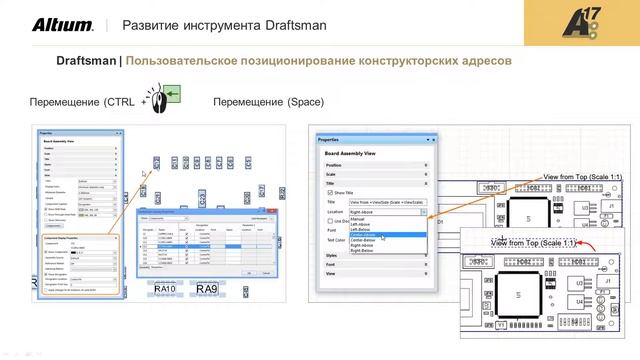The width and height of the screenshot is (640, 360).
Task: Choose Left-Below from the Location list
Action: 388,230
